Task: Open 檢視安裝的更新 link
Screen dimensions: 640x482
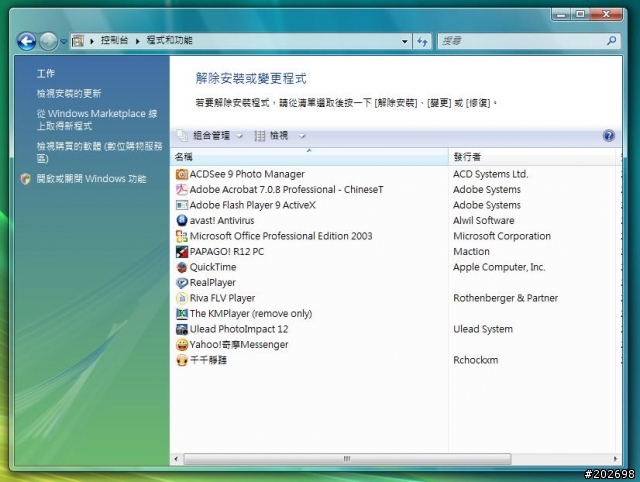Action: pos(69,93)
